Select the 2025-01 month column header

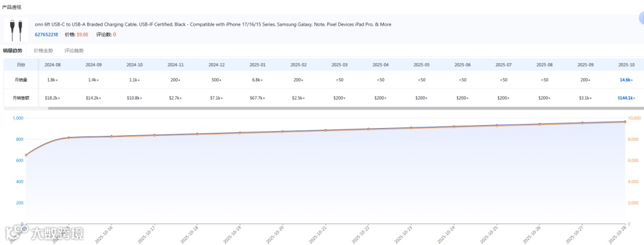(x=258, y=65)
